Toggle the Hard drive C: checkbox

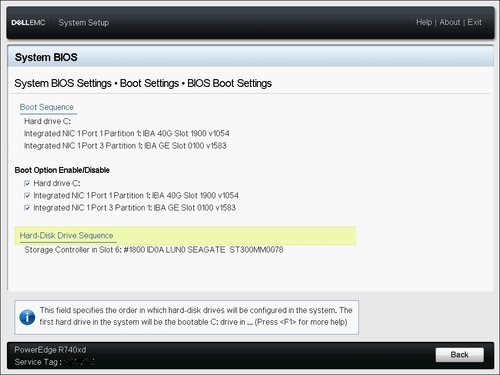pyautogui.click(x=27, y=183)
